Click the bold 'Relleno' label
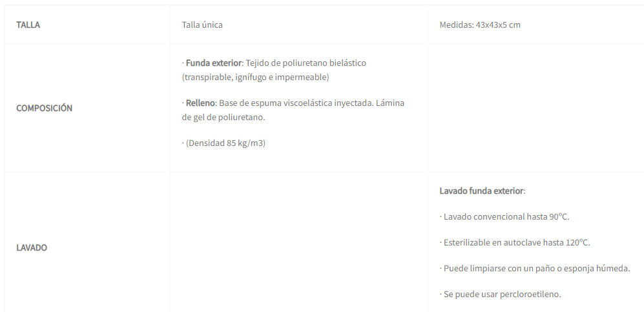The image size is (644, 312). tap(200, 103)
